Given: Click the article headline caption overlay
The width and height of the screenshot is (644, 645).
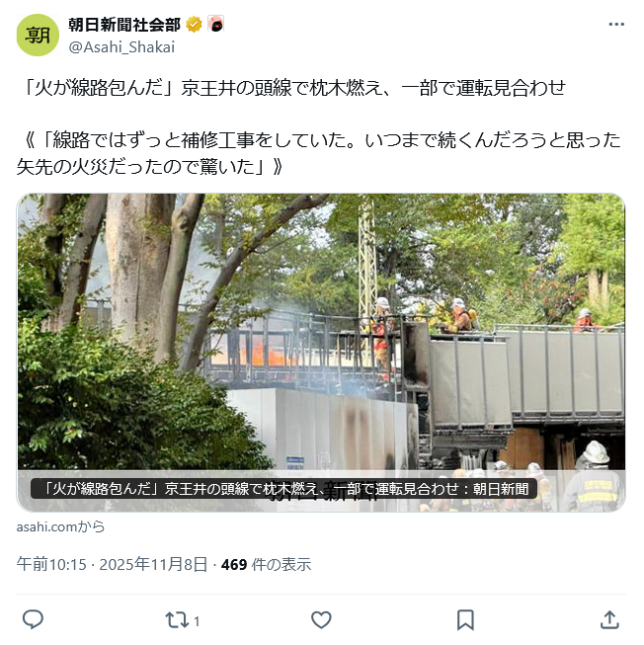Looking at the screenshot, I should coord(283,489).
